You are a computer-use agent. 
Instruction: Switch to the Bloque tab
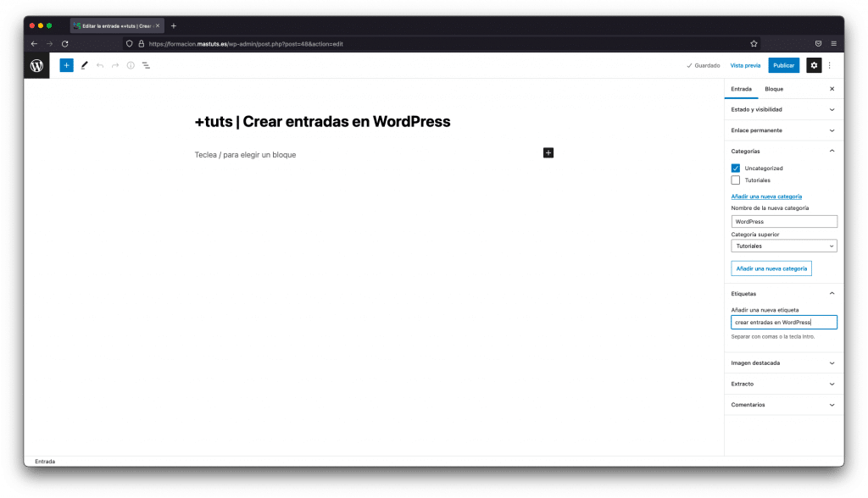[774, 89]
